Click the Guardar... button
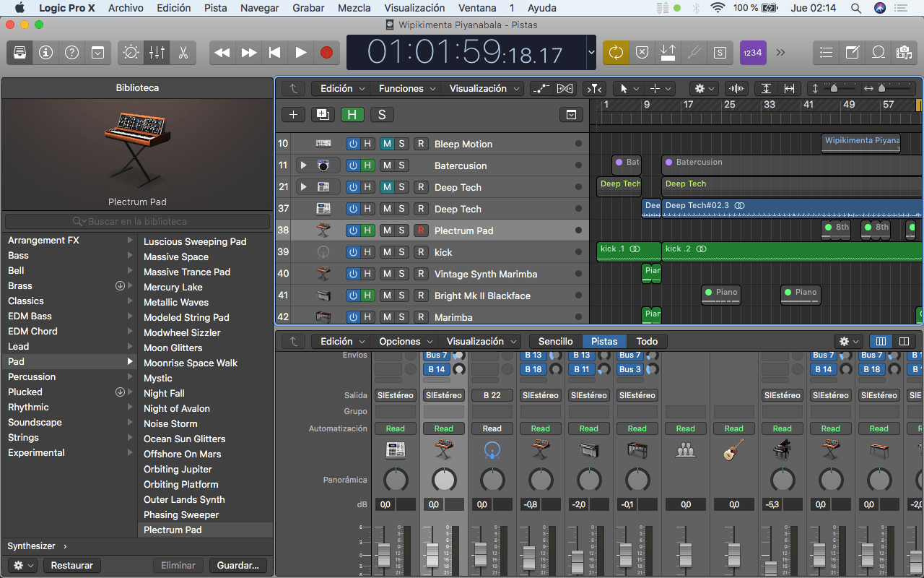The image size is (924, 578). pos(237,566)
